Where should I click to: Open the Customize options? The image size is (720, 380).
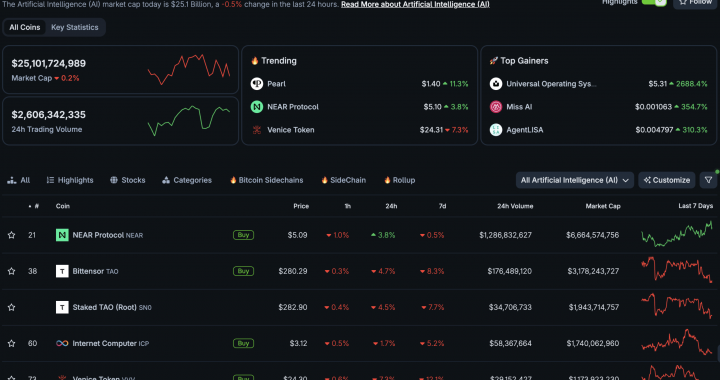667,180
